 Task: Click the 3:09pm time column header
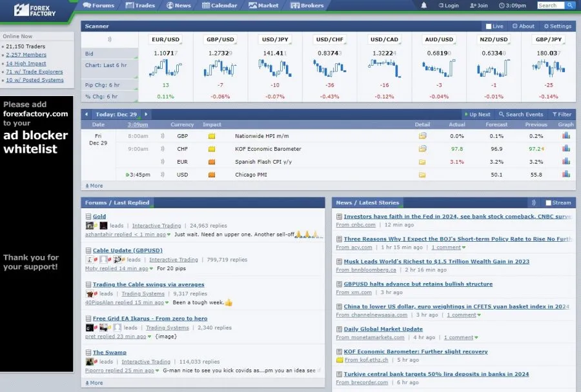click(138, 124)
